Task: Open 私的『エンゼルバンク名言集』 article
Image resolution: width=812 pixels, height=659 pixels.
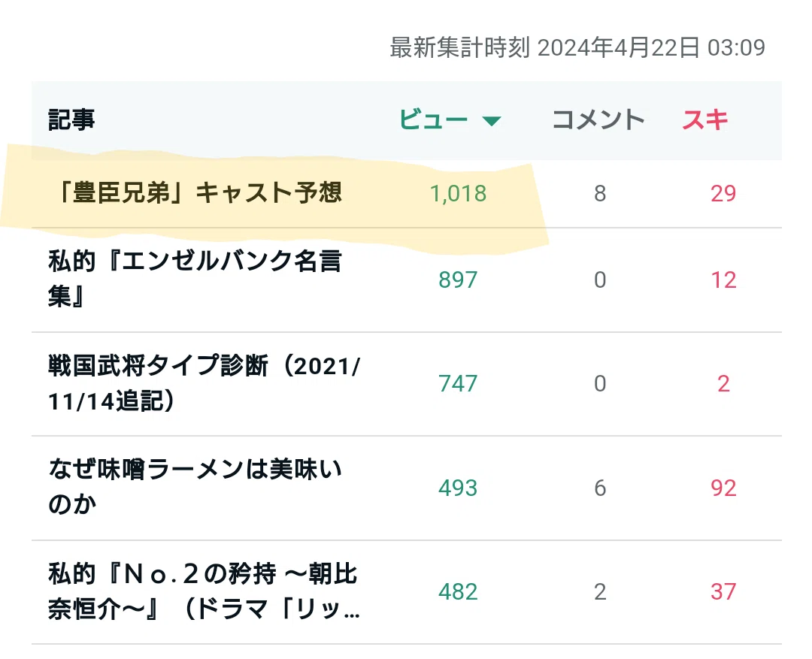Action: (195, 279)
